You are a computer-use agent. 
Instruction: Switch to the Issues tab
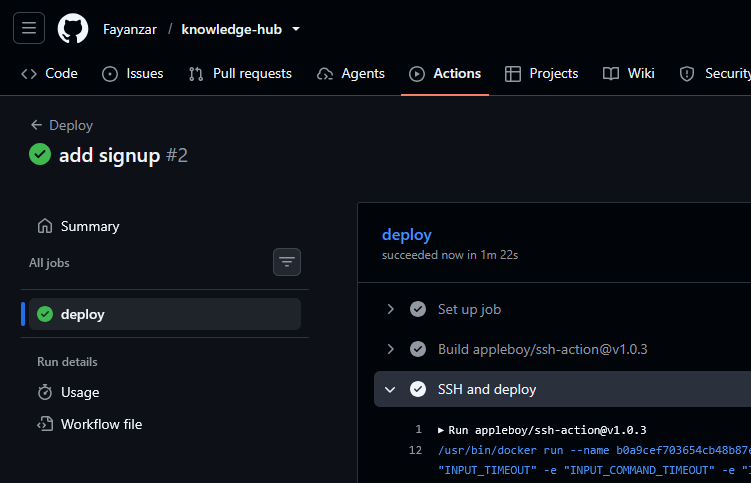(x=133, y=73)
